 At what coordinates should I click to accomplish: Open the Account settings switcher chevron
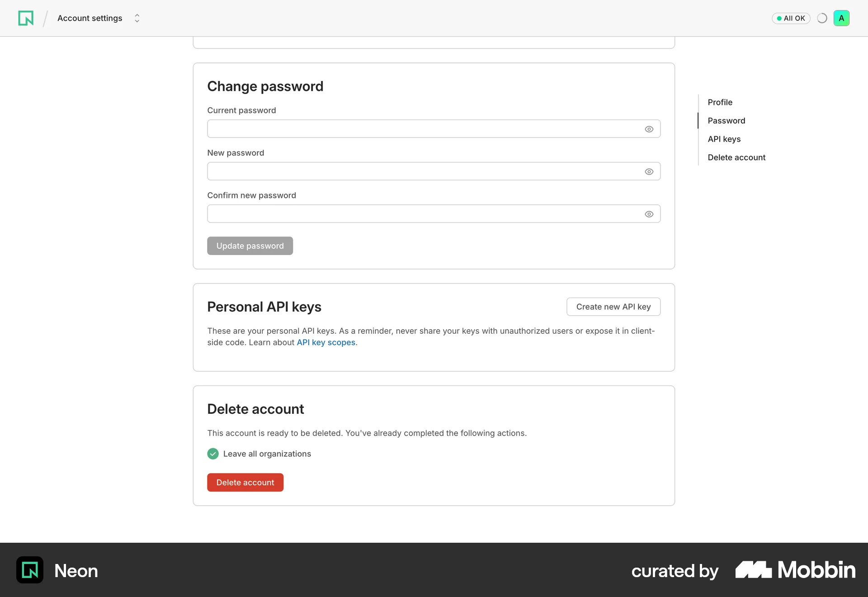[137, 18]
